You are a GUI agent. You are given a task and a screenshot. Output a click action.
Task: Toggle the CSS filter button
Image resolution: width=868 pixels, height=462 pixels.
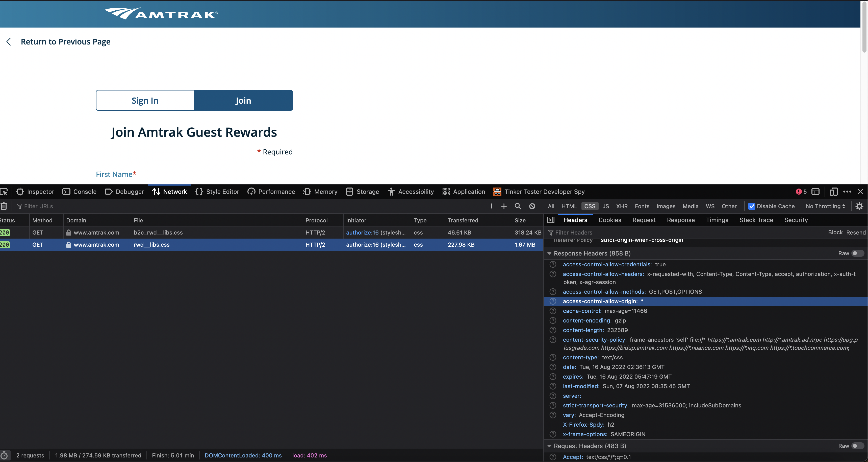(590, 206)
